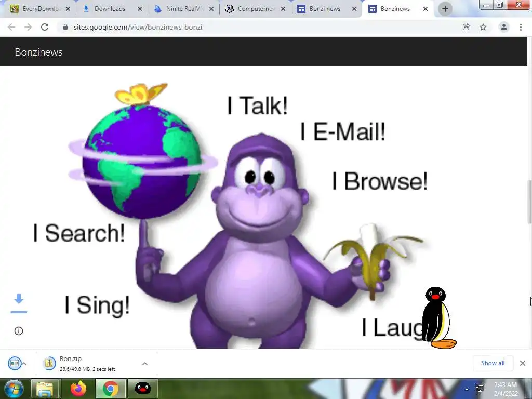This screenshot has width=532, height=399.
Task: Close the downloads bar
Action: (x=523, y=363)
